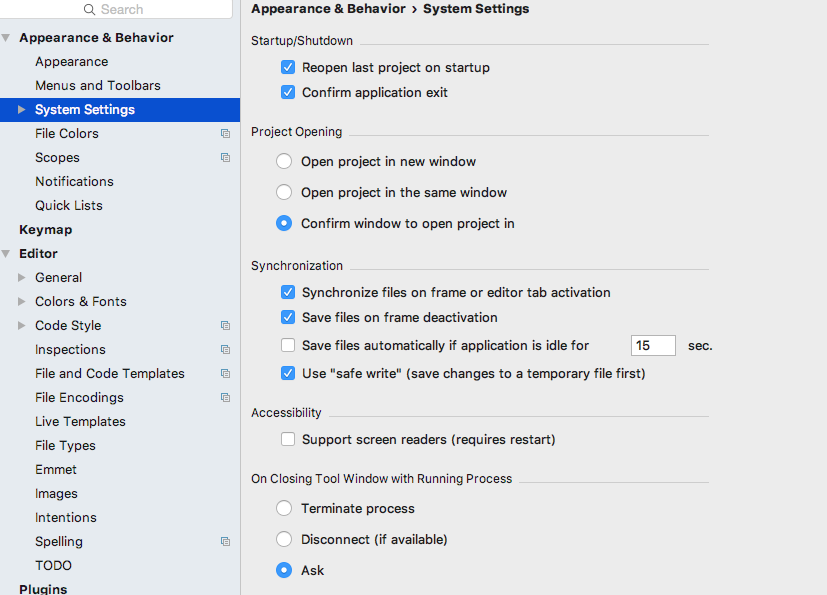This screenshot has width=827, height=595.
Task: Click project-level icon beside Code Style
Action: point(225,325)
